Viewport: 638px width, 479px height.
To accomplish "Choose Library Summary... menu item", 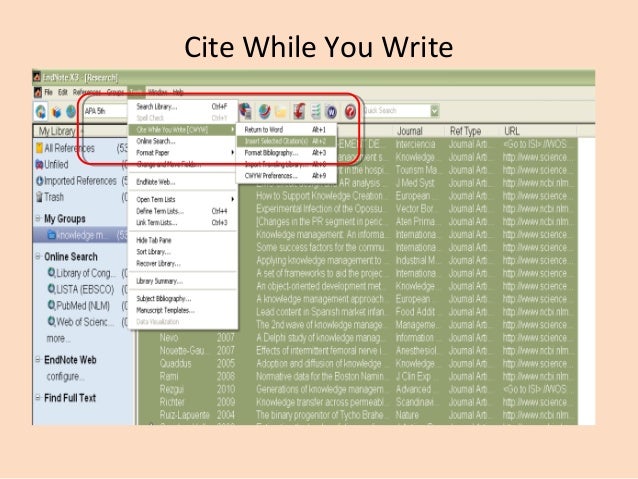I will point(182,281).
